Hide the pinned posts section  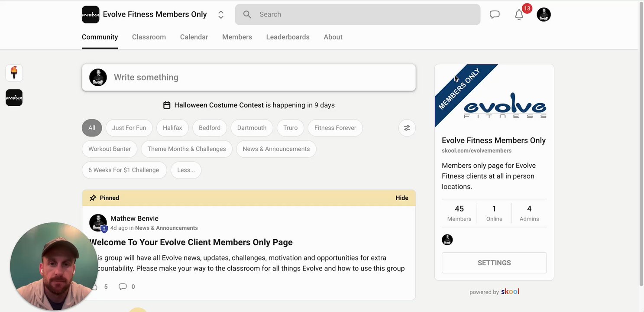[401, 198]
